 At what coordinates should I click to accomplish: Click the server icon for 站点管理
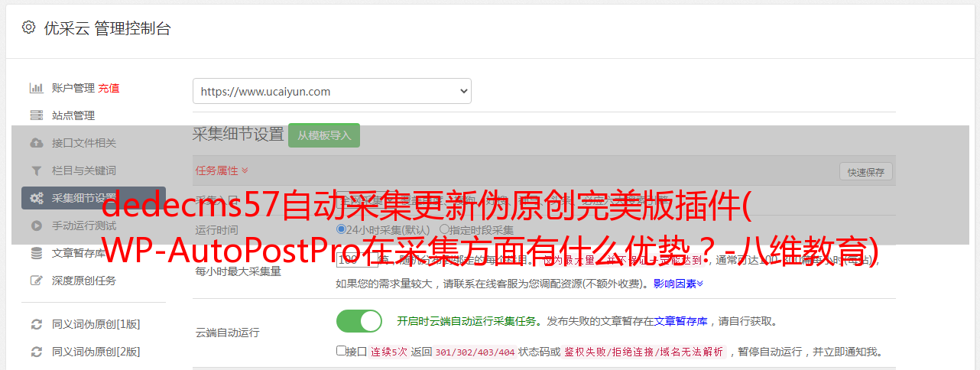tap(36, 115)
